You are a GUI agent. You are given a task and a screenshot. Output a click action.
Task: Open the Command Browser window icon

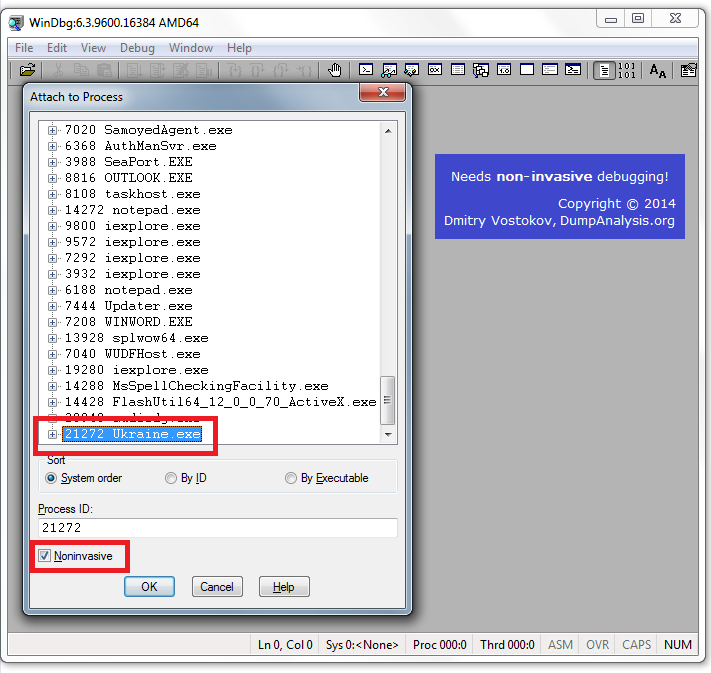[x=573, y=70]
